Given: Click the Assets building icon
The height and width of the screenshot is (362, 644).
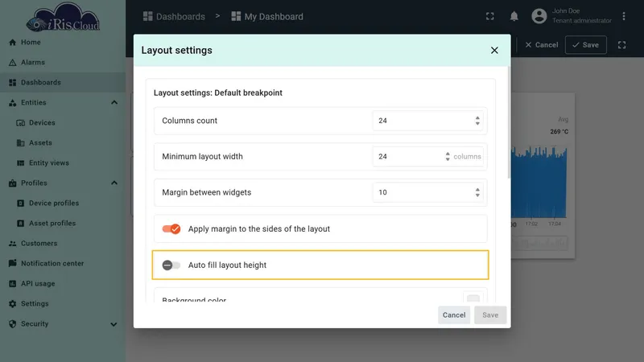Looking at the screenshot, I should click(21, 143).
